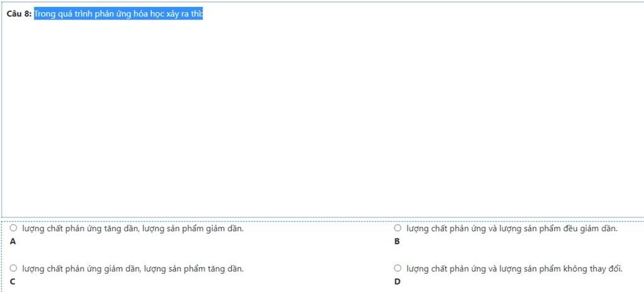Image resolution: width=644 pixels, height=292 pixels.
Task: Select radio for 'sản phẩm không thay đổi'
Action: point(397,268)
